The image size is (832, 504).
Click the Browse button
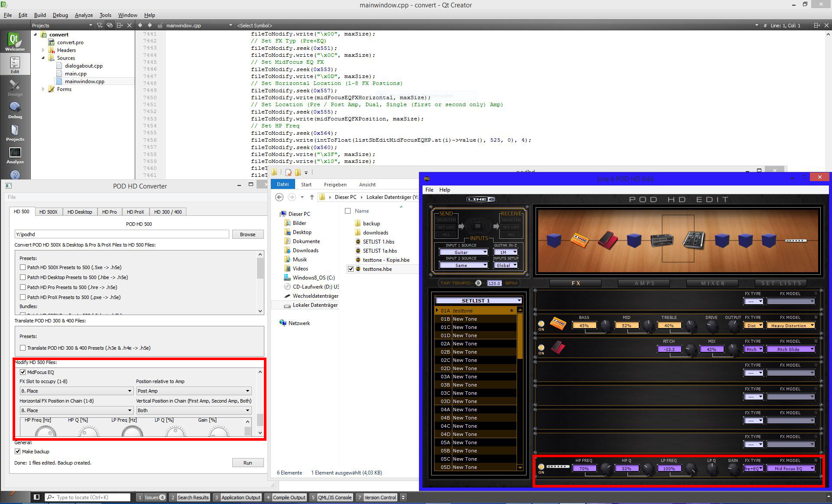pyautogui.click(x=247, y=234)
